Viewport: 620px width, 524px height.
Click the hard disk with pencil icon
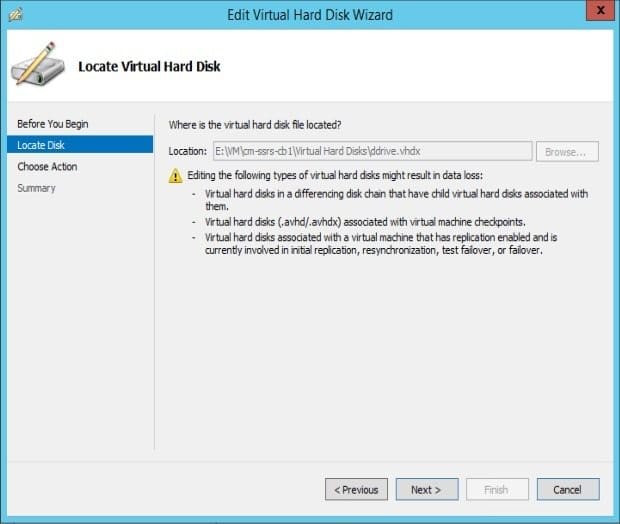coord(38,64)
